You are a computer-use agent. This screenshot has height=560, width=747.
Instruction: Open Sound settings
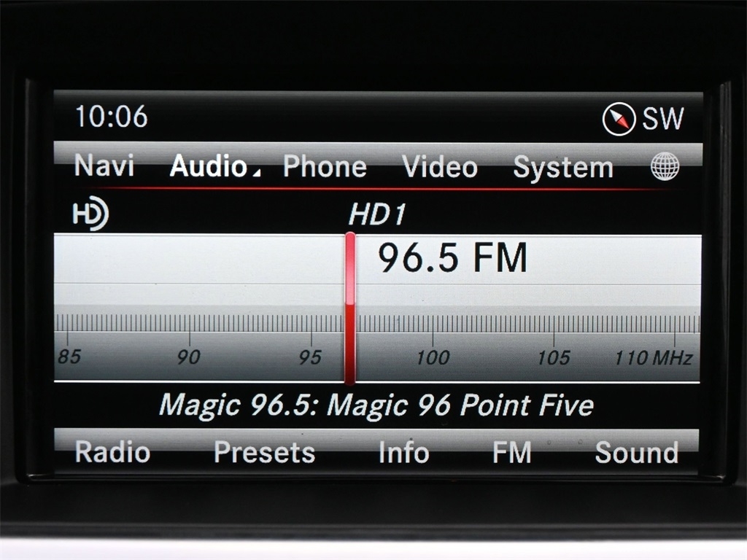click(x=637, y=452)
